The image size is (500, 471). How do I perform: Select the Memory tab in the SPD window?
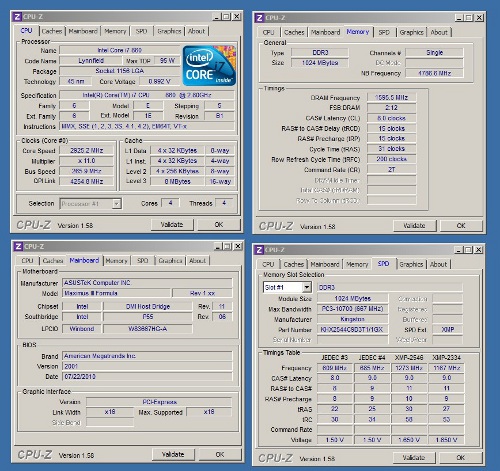(x=357, y=264)
